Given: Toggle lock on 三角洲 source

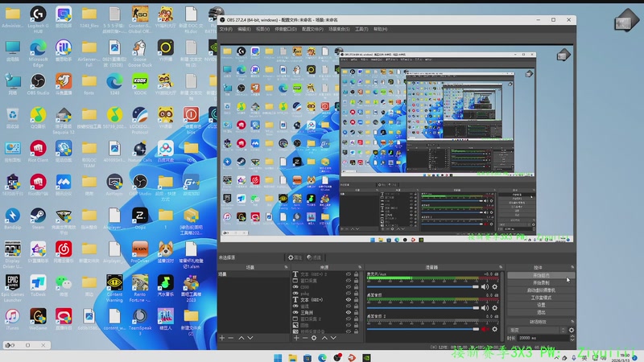Looking at the screenshot, I should click(x=356, y=312).
